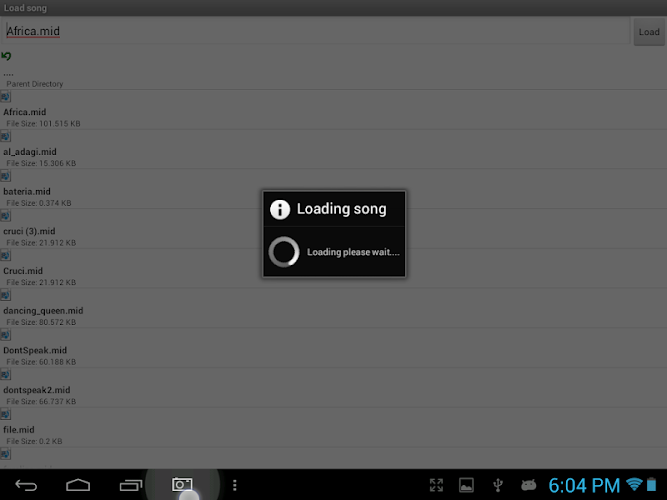Tap the Android debug icon
Screen dimensions: 667x500
tap(528, 485)
